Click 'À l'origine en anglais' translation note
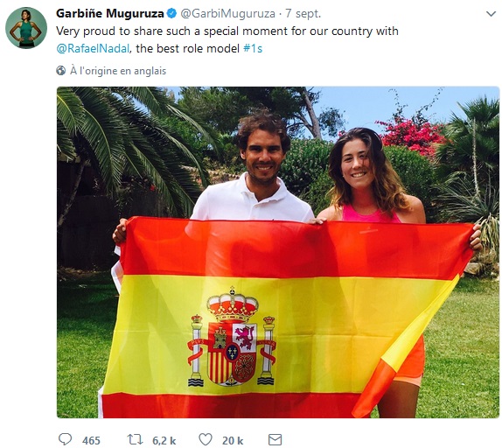 click(x=118, y=71)
